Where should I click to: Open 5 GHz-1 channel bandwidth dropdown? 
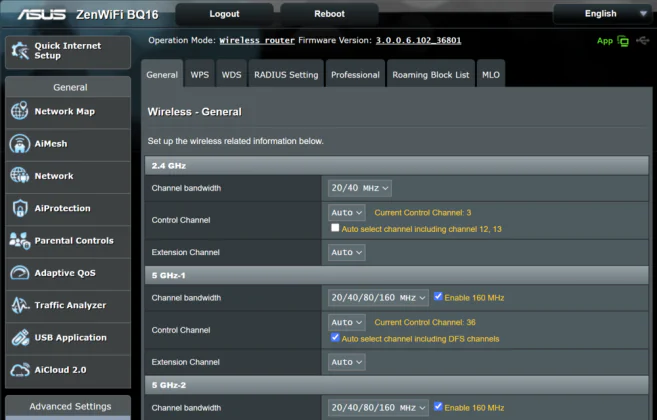click(x=378, y=298)
